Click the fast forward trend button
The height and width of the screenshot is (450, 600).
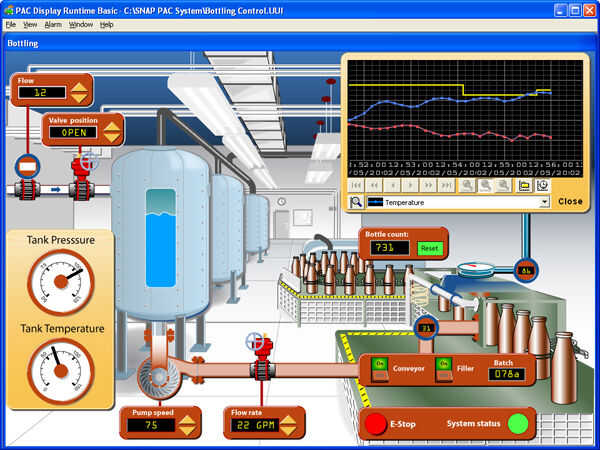click(x=428, y=185)
